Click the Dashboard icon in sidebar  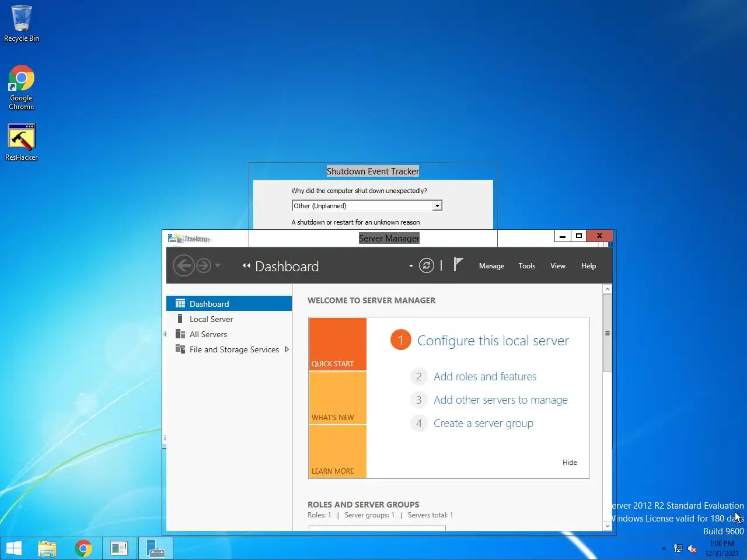pos(180,303)
